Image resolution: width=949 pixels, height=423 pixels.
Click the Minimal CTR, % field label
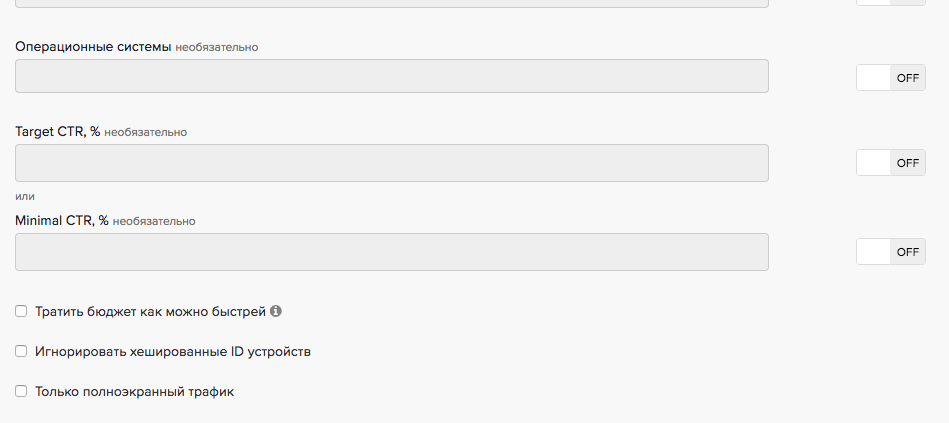(61, 220)
